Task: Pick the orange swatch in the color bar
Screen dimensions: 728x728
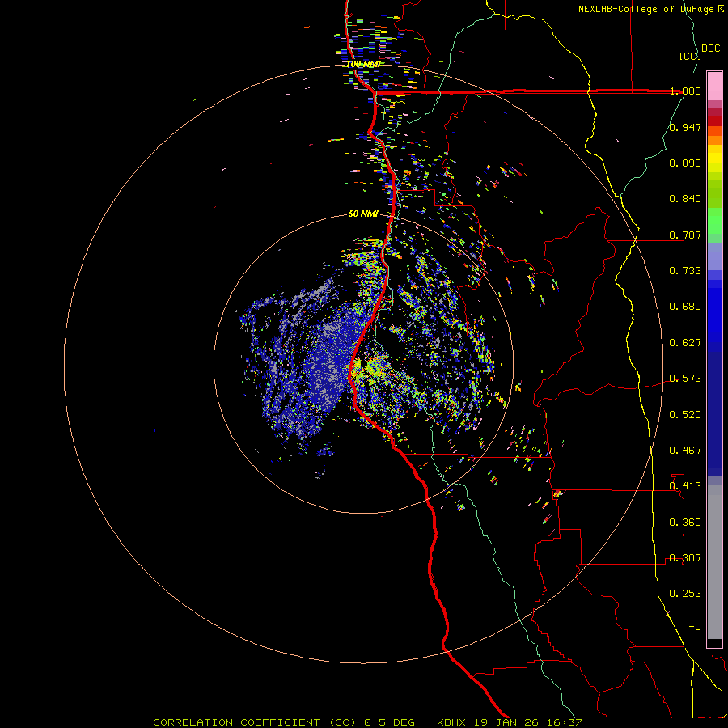Action: point(714,140)
